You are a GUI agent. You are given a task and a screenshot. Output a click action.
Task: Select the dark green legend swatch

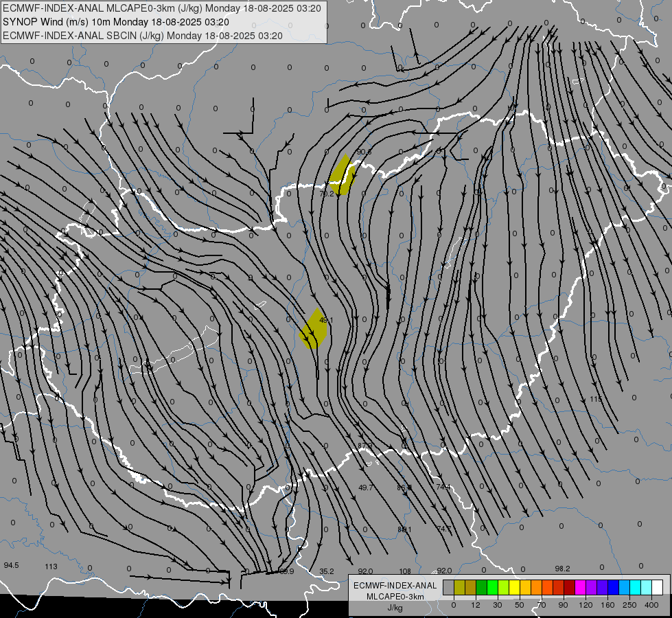481,587
